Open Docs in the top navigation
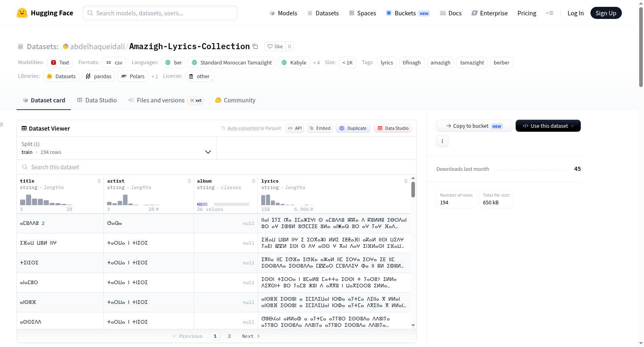The image size is (644, 347). [450, 13]
